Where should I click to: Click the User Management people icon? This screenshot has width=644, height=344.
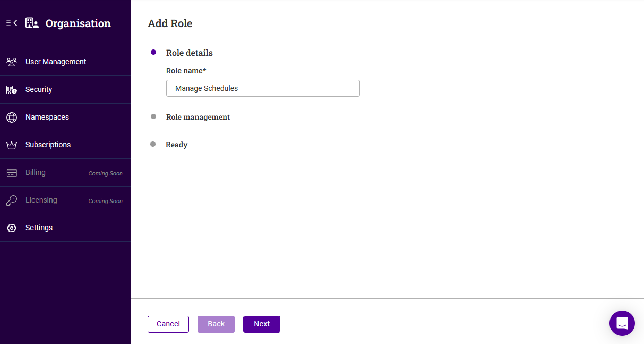point(12,62)
